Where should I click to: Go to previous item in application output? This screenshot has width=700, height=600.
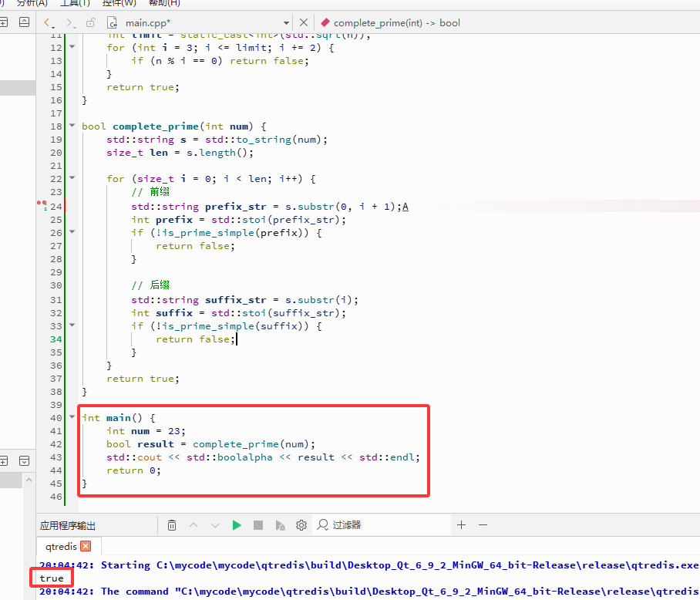[194, 525]
